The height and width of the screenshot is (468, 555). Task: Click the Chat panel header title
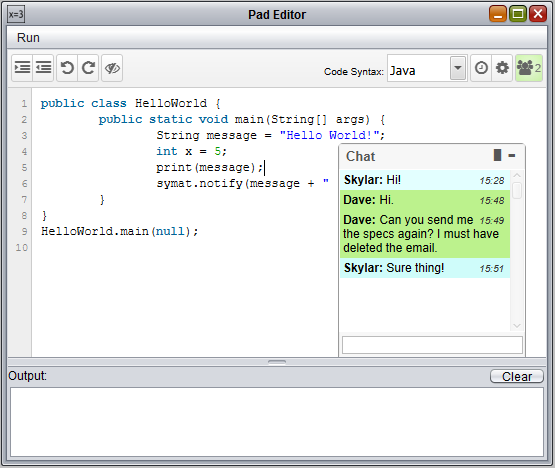pyautogui.click(x=361, y=156)
